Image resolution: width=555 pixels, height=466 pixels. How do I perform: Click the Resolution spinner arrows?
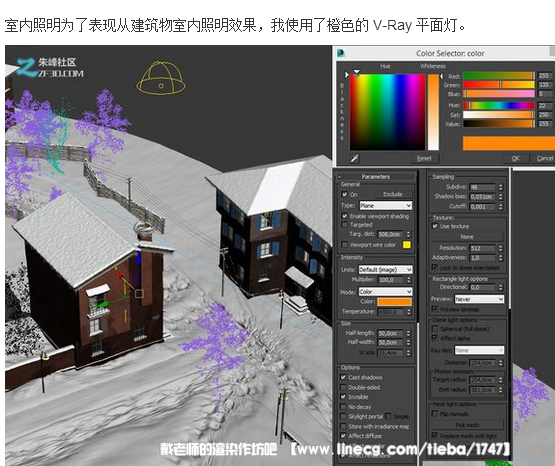click(x=500, y=248)
